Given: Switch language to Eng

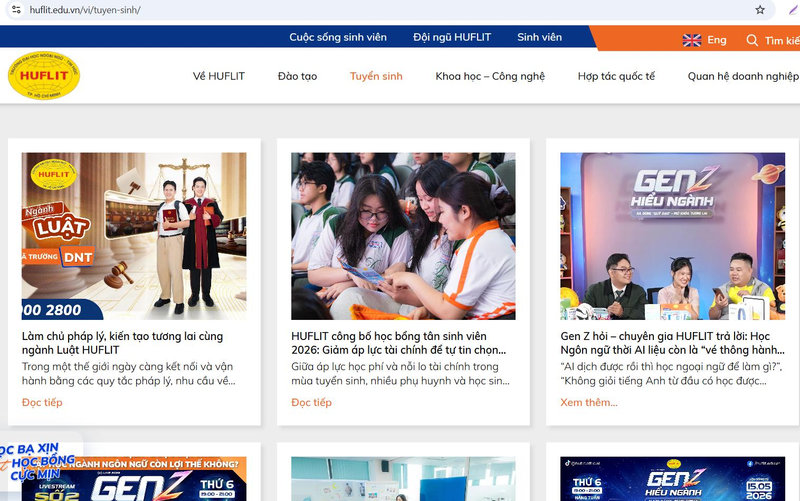Looking at the screenshot, I should coord(716,40).
